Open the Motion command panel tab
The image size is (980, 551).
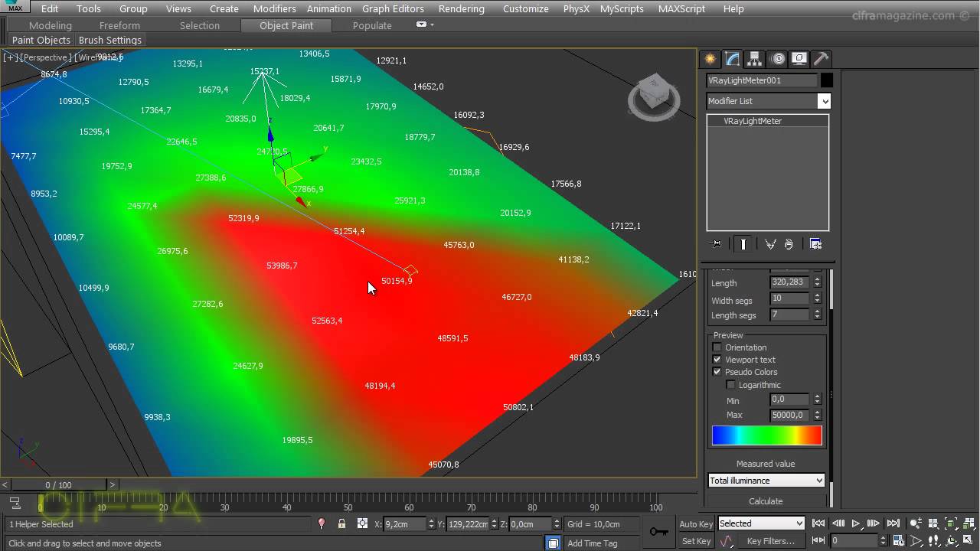click(778, 59)
